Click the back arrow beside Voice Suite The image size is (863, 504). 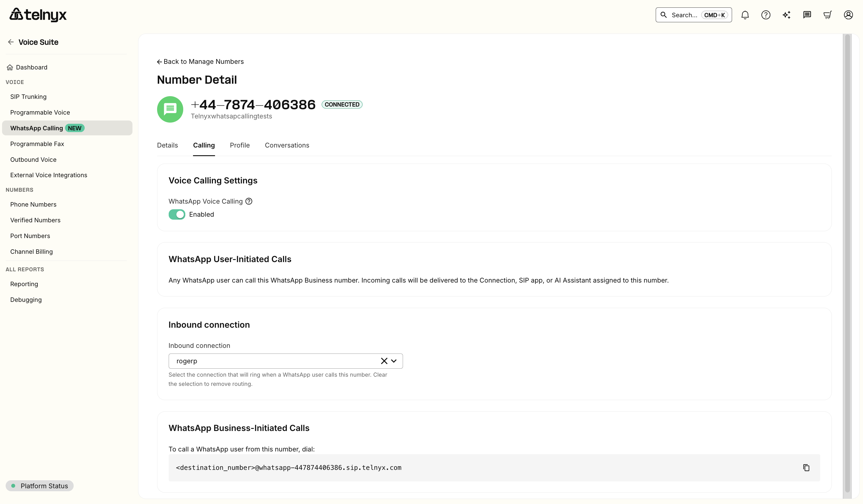[11, 42]
